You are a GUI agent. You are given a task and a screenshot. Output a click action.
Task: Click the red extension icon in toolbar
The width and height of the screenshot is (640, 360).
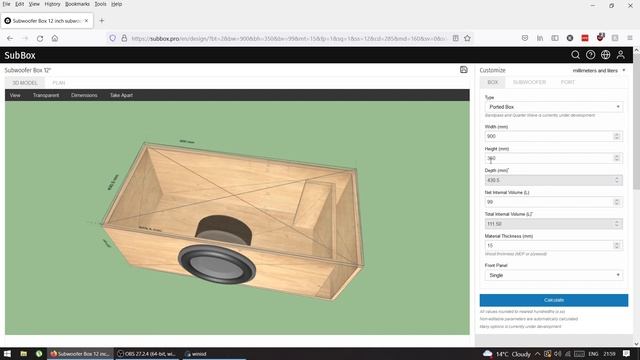click(x=585, y=38)
